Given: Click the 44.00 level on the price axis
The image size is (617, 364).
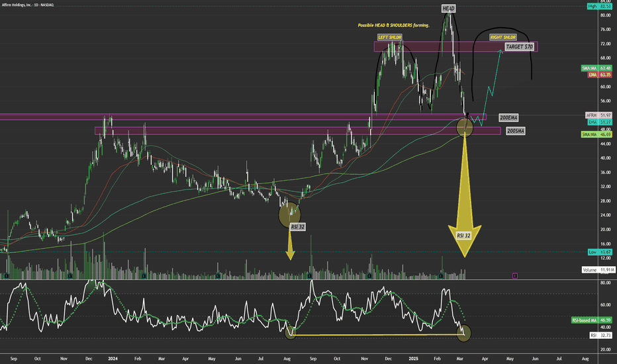Looking at the screenshot, I should 605,144.
